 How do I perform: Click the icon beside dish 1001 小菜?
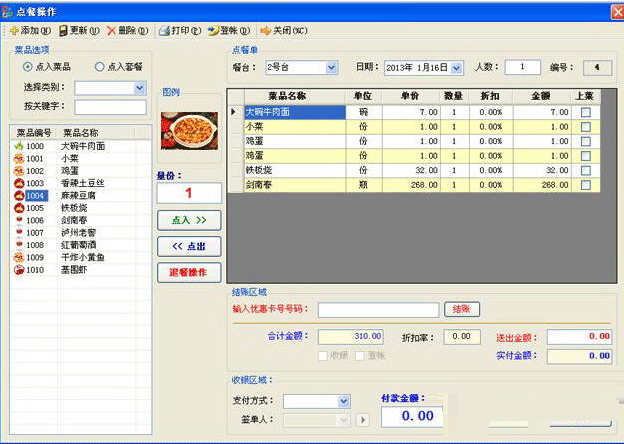click(19, 158)
